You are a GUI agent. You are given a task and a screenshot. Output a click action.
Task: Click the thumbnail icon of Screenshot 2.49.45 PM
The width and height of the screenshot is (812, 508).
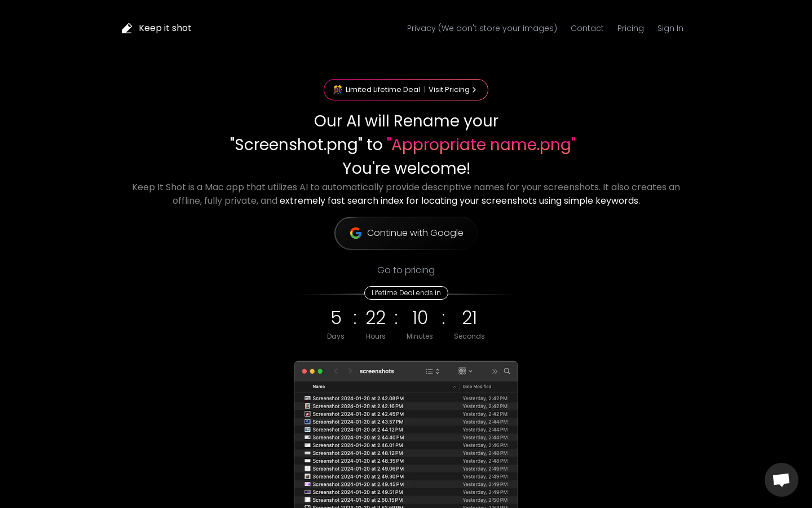click(307, 484)
